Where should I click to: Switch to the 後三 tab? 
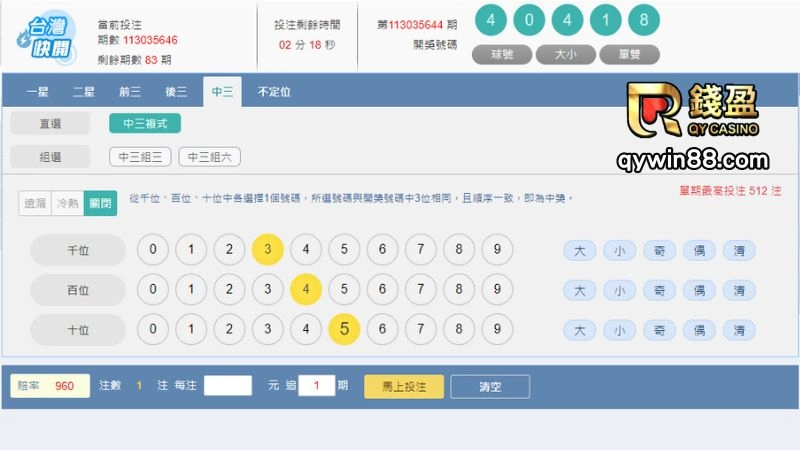(x=176, y=92)
